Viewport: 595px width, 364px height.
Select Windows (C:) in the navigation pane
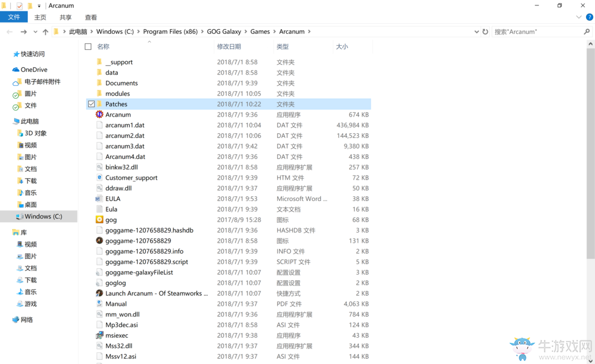39,216
